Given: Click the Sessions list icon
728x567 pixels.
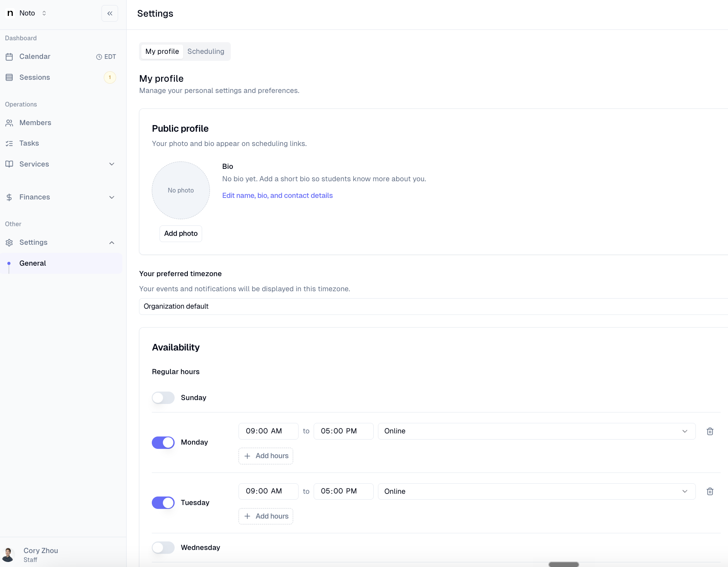Looking at the screenshot, I should coord(9,77).
